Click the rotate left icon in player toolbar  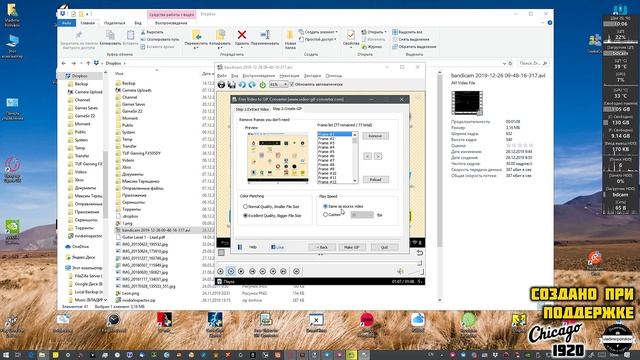click(x=242, y=84)
